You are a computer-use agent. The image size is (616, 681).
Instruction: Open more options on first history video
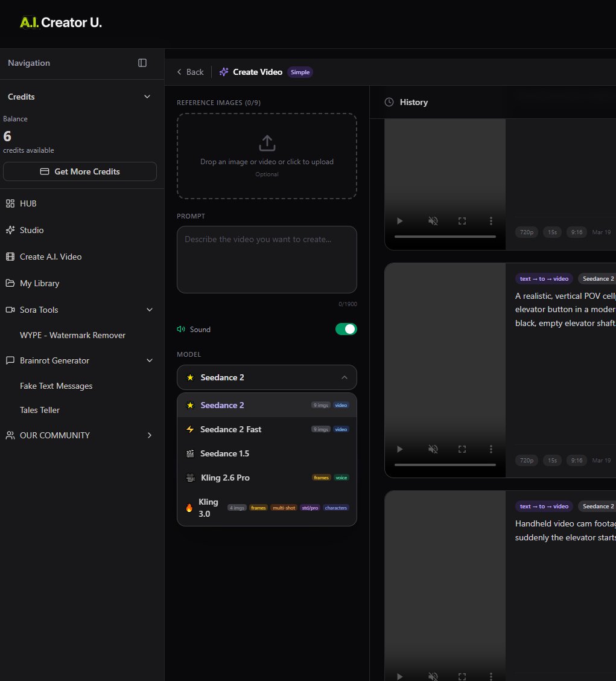pos(491,221)
